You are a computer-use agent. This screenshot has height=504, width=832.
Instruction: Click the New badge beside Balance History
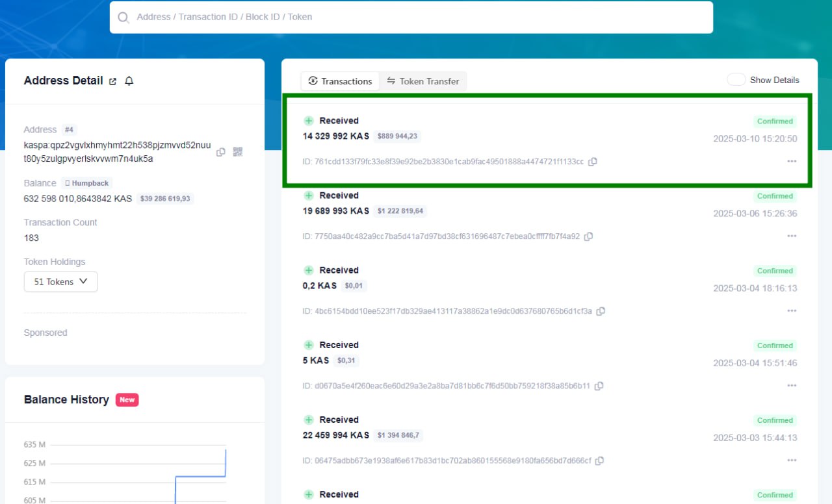pyautogui.click(x=127, y=400)
